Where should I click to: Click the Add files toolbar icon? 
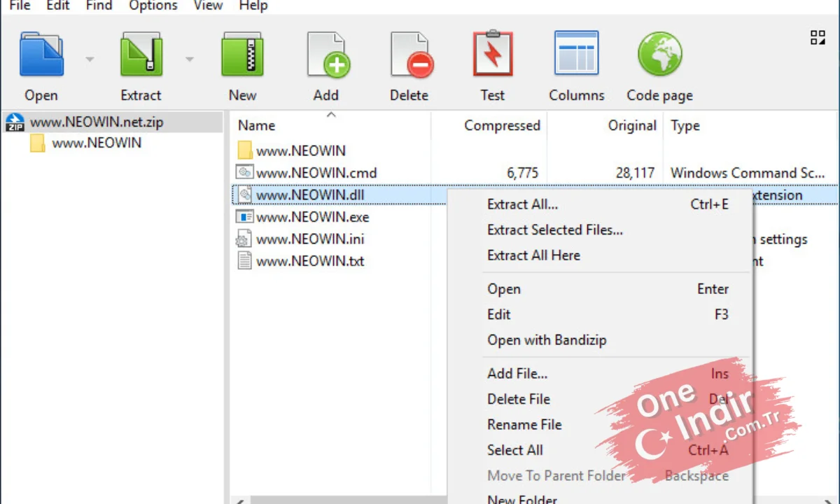(328, 54)
